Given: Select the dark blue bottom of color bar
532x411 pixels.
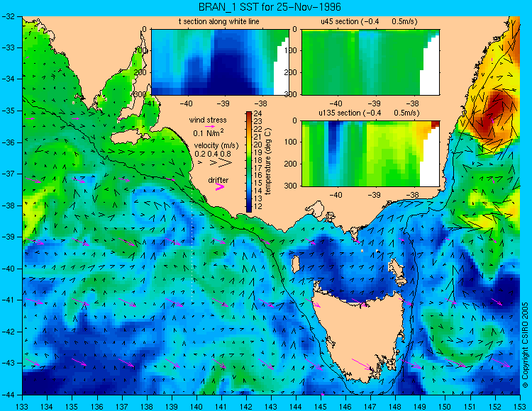Looking at the screenshot, I should pos(249,209).
